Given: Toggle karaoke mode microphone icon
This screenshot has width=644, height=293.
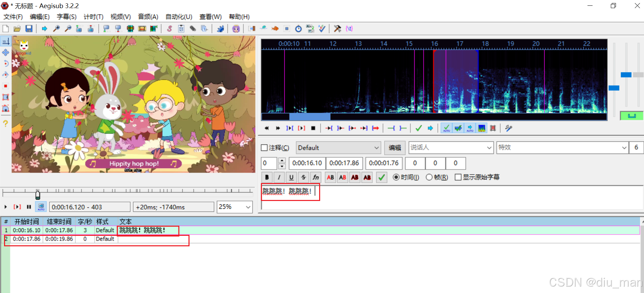Looking at the screenshot, I should tap(509, 128).
